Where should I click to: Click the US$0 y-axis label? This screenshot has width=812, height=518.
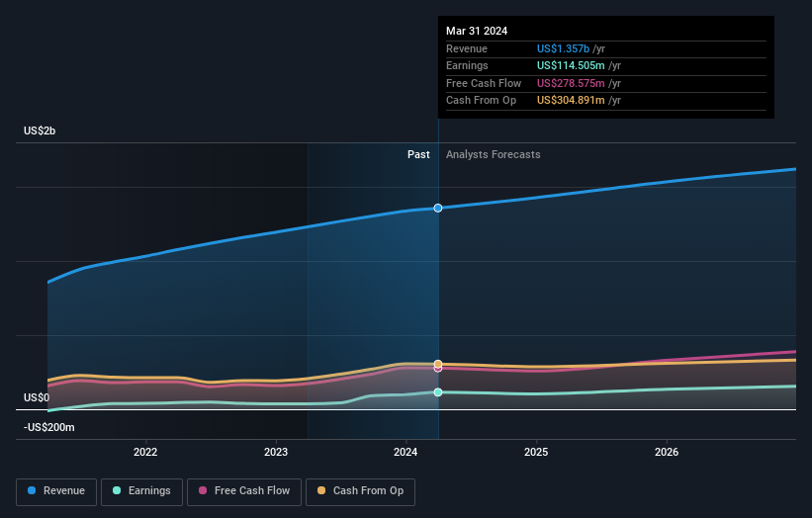point(37,397)
